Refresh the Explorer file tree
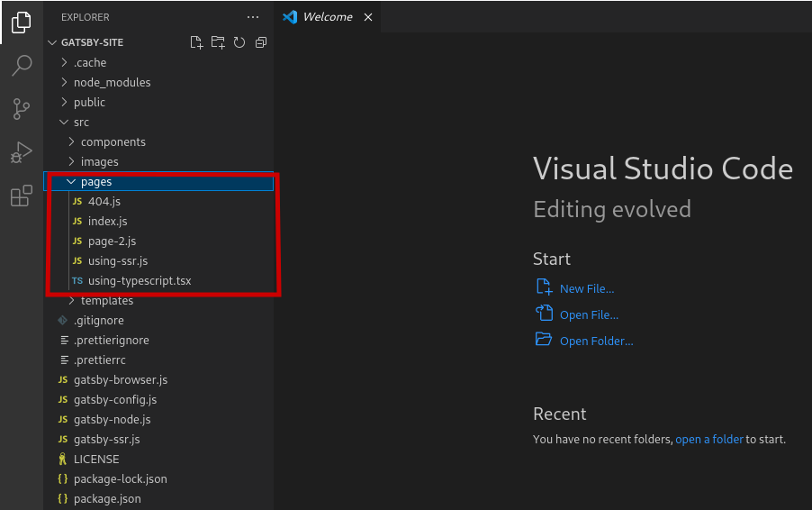Viewport: 812px width, 510px height. pos(239,42)
